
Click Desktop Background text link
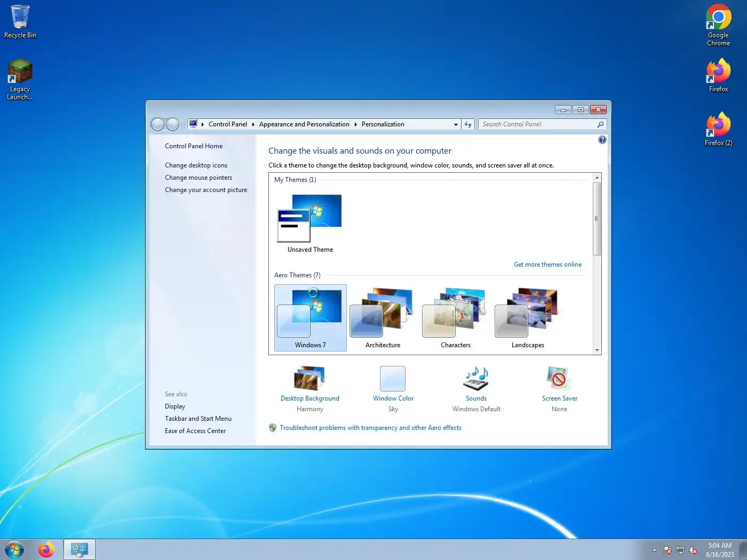309,398
